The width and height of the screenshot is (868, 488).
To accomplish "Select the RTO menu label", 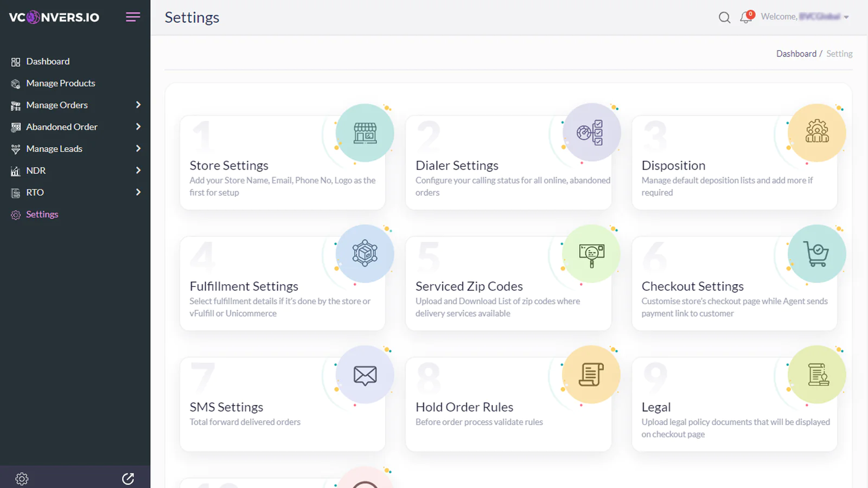I will [x=35, y=192].
